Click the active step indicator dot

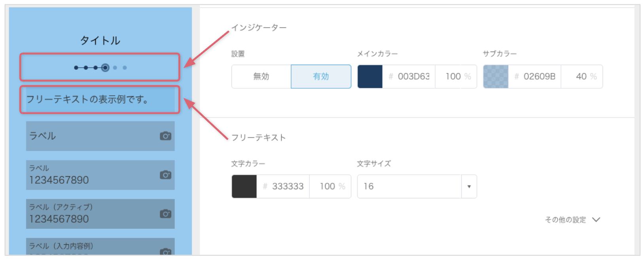105,68
